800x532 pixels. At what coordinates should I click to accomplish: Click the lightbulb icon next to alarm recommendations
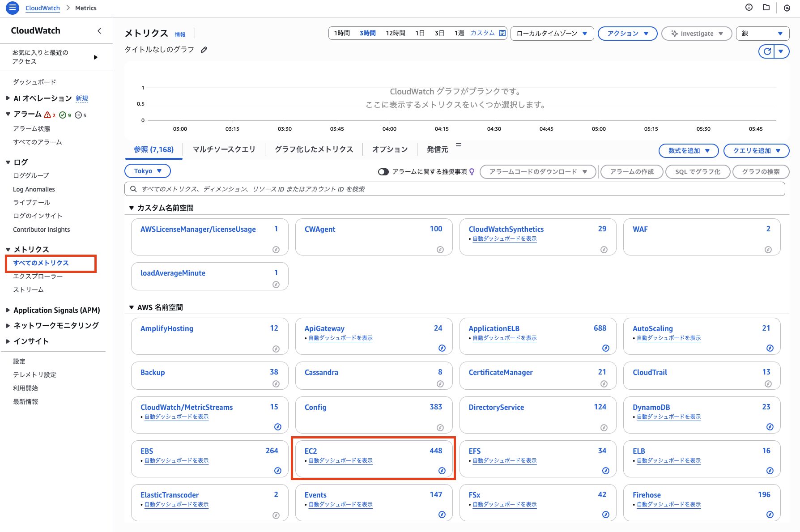pyautogui.click(x=472, y=171)
